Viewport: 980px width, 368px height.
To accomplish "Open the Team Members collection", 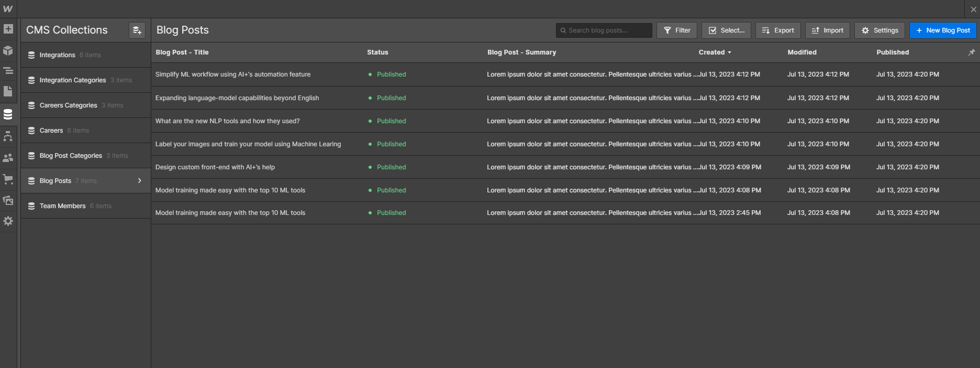I will tap(86, 206).
